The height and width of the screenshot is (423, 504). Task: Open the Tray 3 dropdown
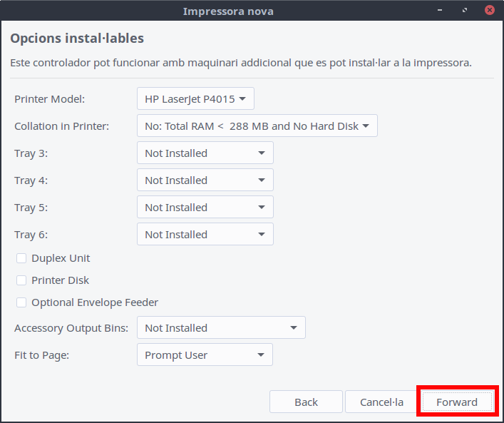(205, 153)
